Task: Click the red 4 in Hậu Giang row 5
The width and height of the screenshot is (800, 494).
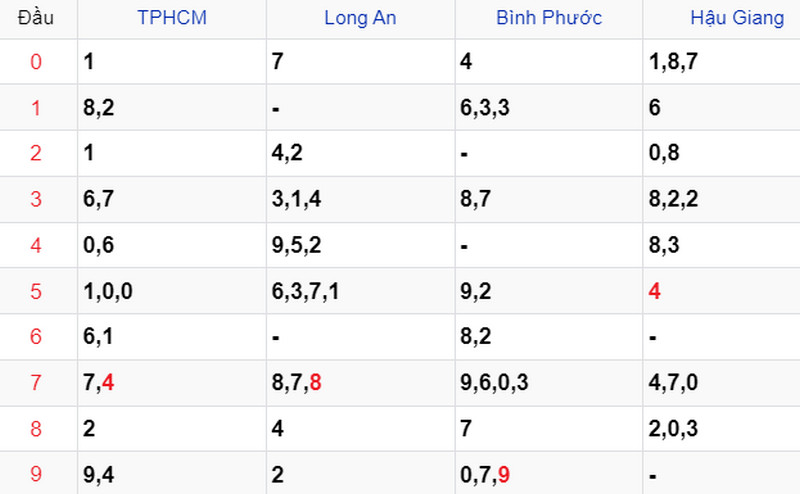Action: [x=655, y=291]
